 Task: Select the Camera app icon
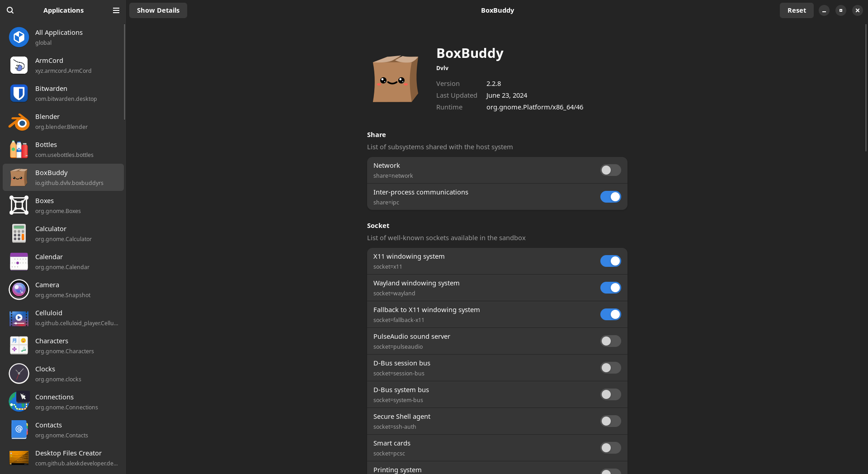(19, 289)
